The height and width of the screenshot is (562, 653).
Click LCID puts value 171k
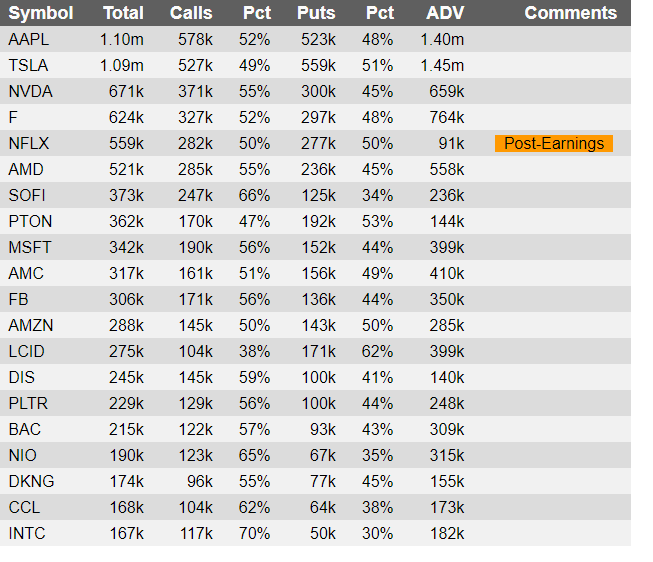click(x=317, y=351)
